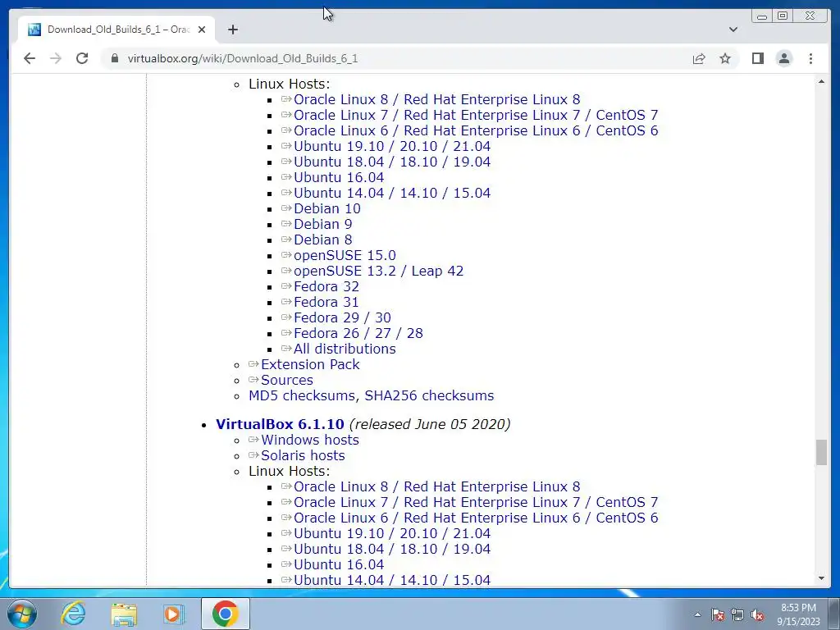Open the Extension Pack link
Screen dimensions: 840x630
coord(310,364)
